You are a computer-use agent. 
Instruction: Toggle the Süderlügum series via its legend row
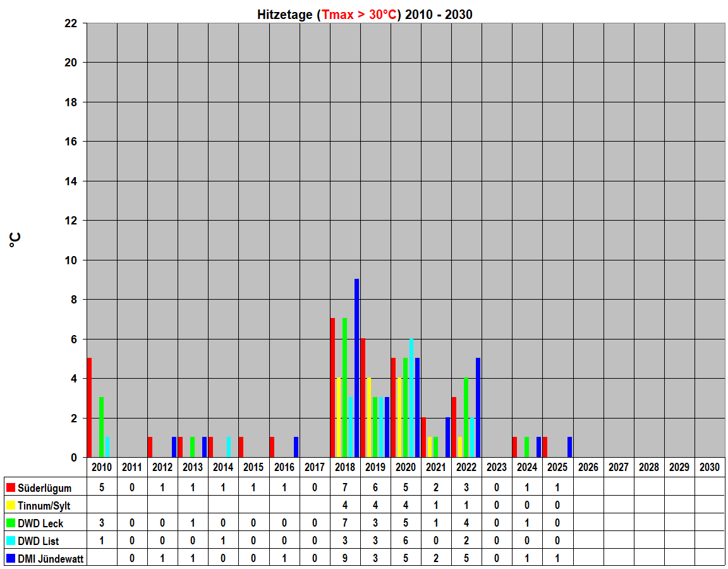[x=41, y=487]
